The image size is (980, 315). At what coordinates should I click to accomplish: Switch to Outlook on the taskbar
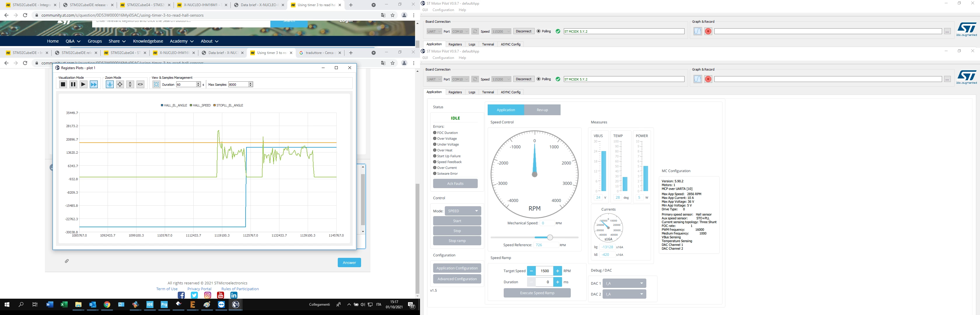[93, 305]
